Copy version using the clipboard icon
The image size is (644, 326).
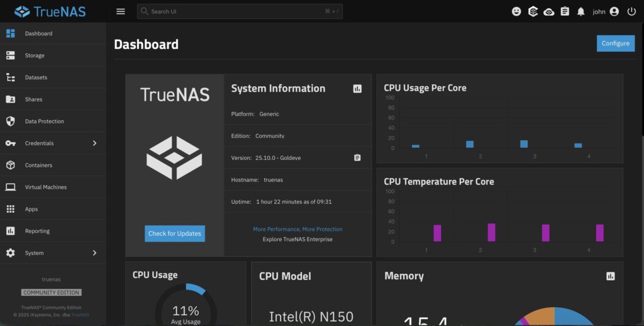coord(357,157)
